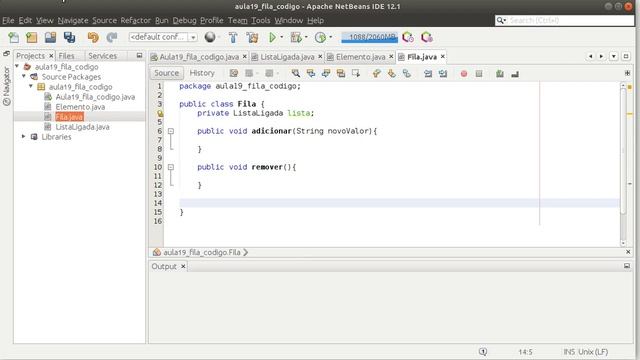Viewport: 640px width, 360px height.
Task: Switch to the Files panel tab
Action: [66, 56]
